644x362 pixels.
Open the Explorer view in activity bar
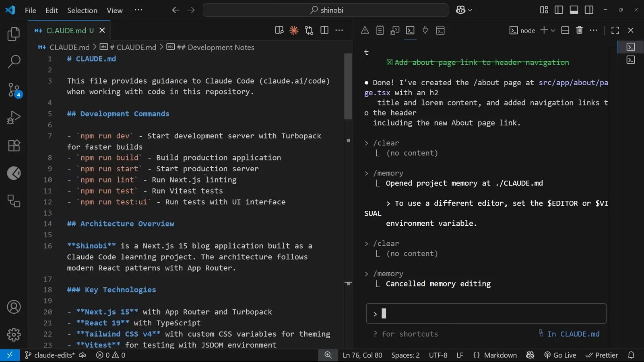[14, 34]
